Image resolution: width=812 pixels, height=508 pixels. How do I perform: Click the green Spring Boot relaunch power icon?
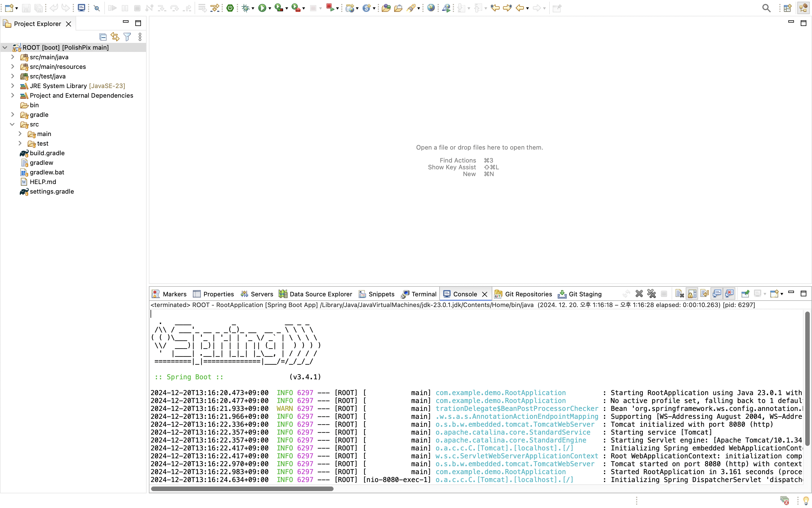click(230, 8)
